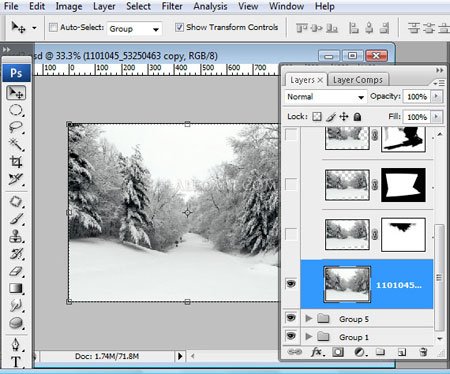Open the Normal blend mode dropdown
This screenshot has height=374, width=450.
click(x=325, y=97)
